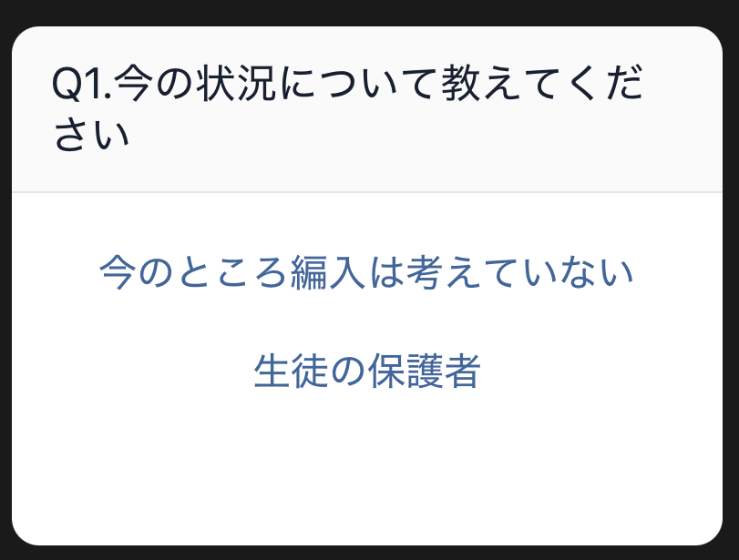Select 今のところ編入は考えていない option
739x560 pixels.
tap(366, 272)
